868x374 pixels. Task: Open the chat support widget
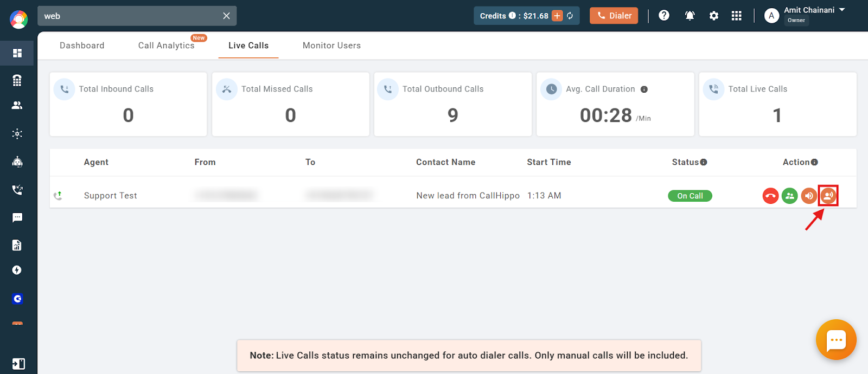click(x=836, y=340)
